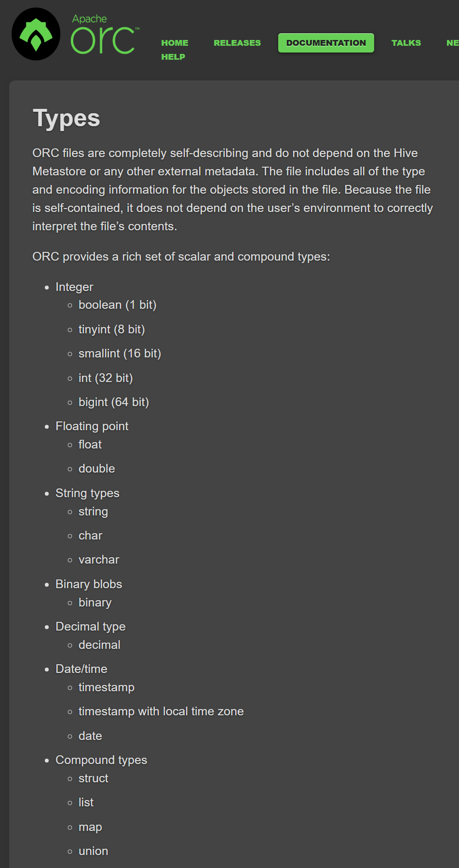Screen dimensions: 459x868
Task: Click the union type at page bottom
Action: pos(93,851)
